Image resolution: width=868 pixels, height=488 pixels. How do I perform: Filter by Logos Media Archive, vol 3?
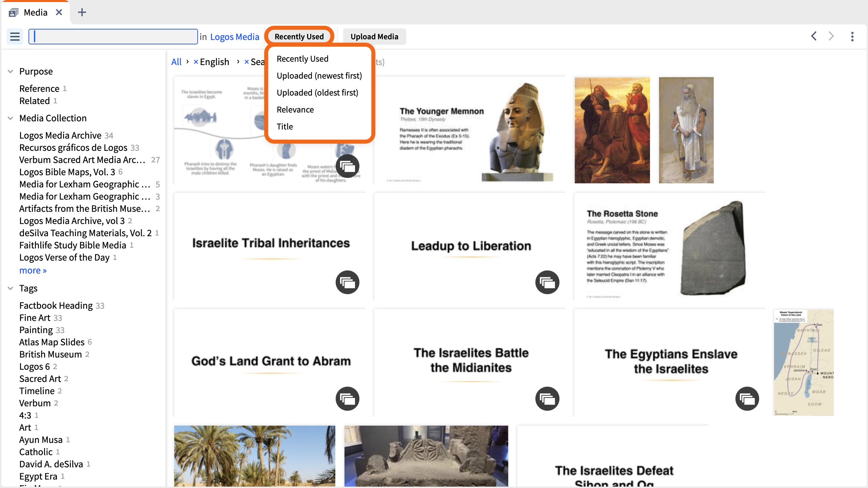(x=72, y=221)
